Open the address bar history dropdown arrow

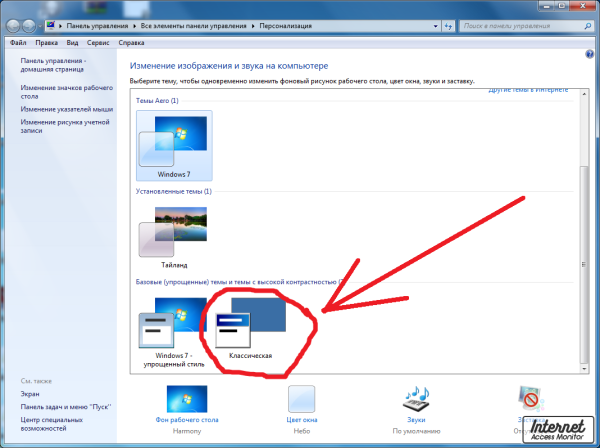(x=435, y=26)
